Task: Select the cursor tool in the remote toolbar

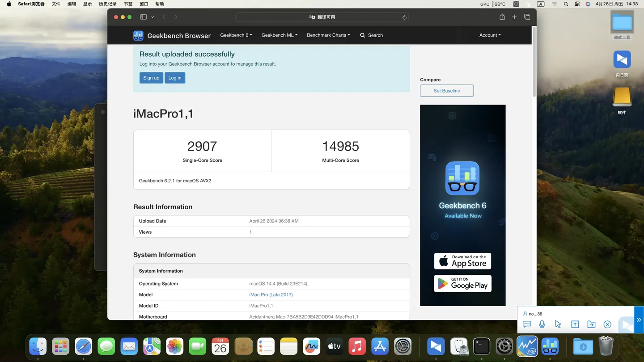Action: coord(558,324)
